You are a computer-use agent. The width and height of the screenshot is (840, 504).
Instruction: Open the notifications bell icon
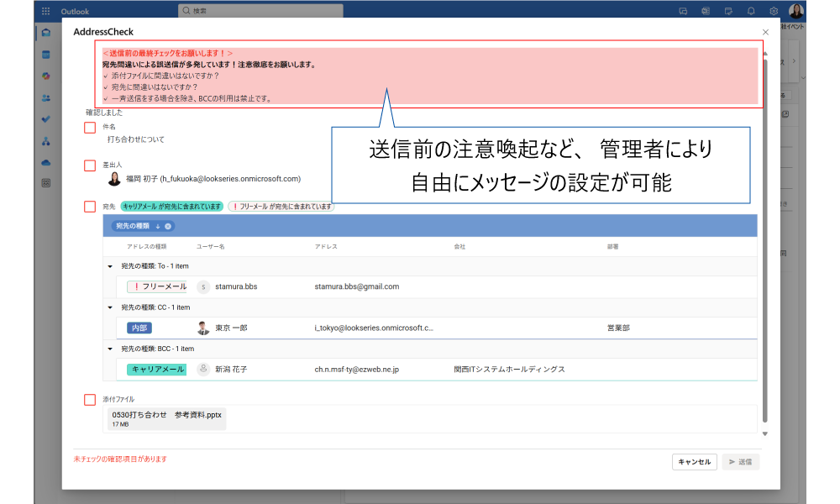[750, 11]
